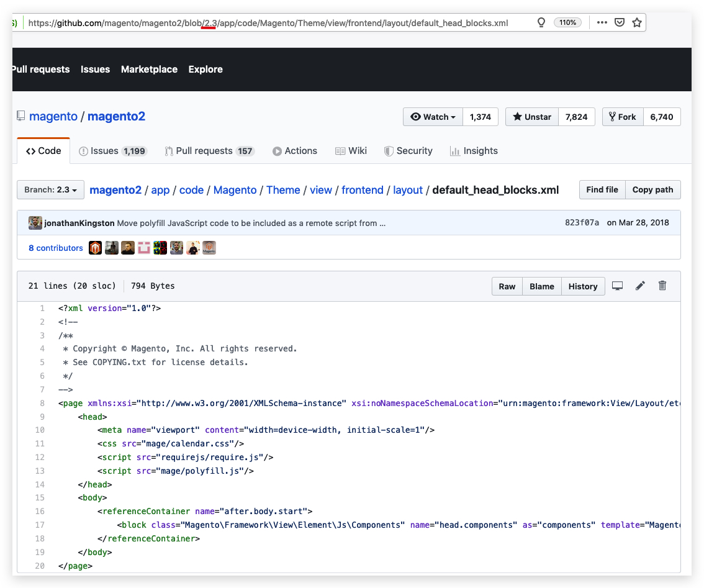View the 6,740 forks count

click(x=662, y=117)
